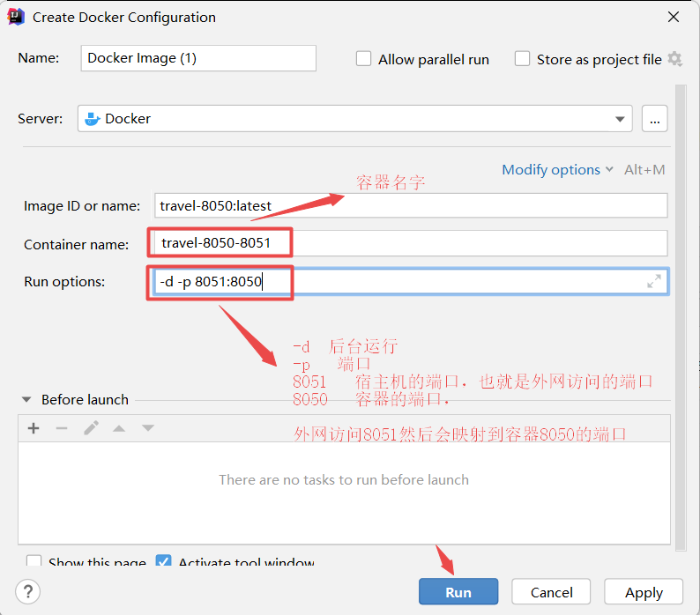Click the Cancel button
Image resolution: width=700 pixels, height=615 pixels.
(551, 592)
